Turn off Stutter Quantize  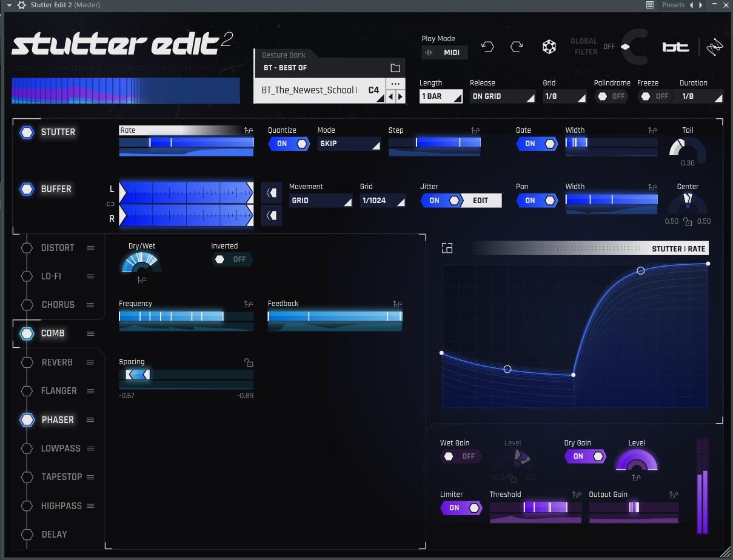pyautogui.click(x=289, y=144)
